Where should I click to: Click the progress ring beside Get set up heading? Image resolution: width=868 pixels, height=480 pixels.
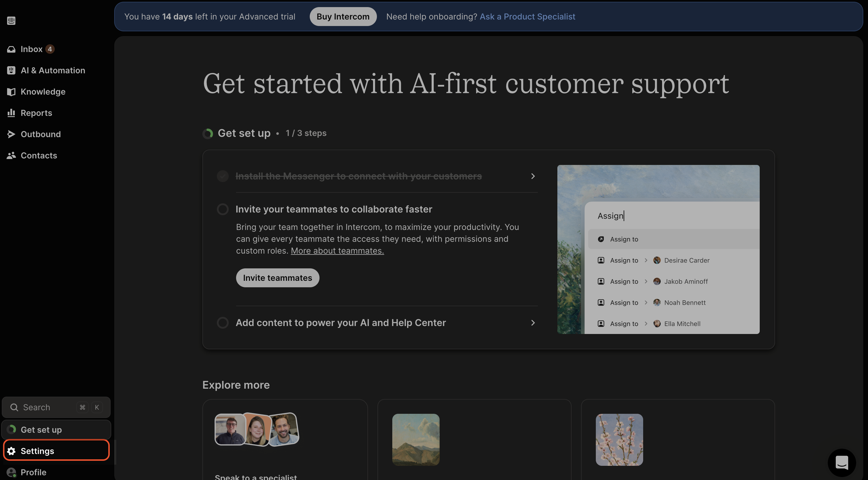[x=208, y=133]
